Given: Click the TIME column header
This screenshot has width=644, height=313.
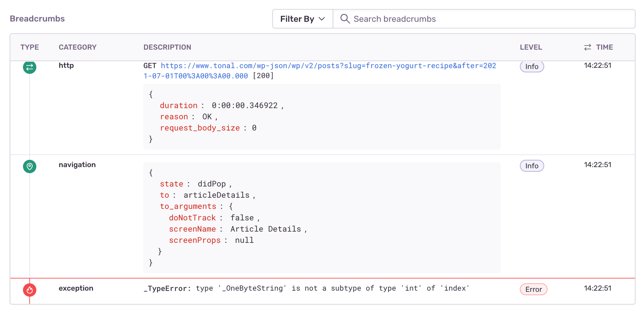Looking at the screenshot, I should pyautogui.click(x=604, y=47).
